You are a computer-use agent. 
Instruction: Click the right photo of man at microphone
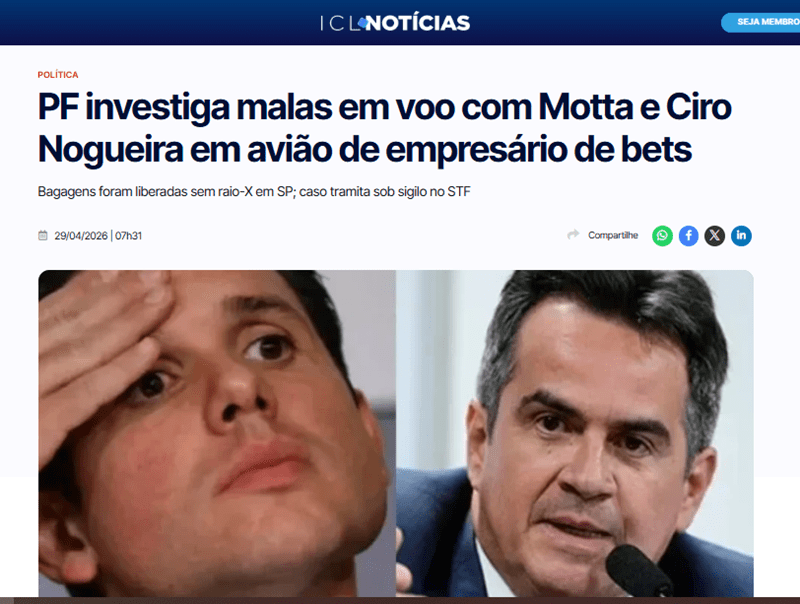[575, 433]
